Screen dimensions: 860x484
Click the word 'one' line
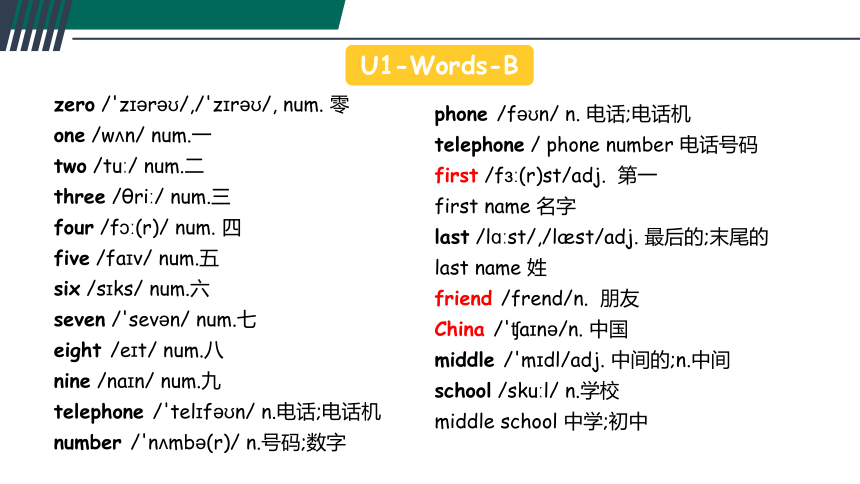tap(132, 135)
